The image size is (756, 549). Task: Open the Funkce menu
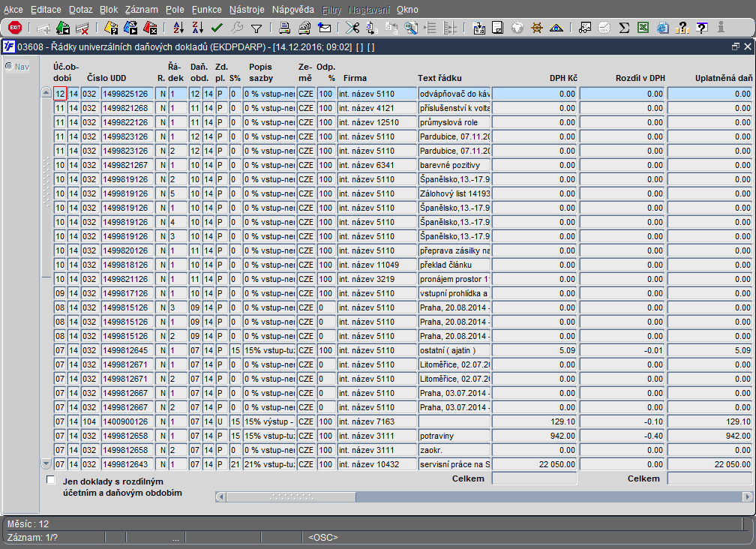coord(207,10)
